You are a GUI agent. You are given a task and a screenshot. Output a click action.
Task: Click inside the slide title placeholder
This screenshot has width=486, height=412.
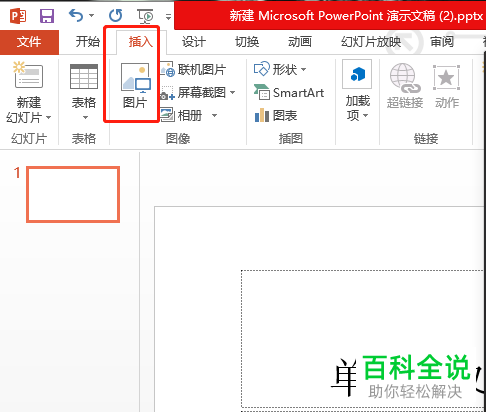tap(362, 339)
